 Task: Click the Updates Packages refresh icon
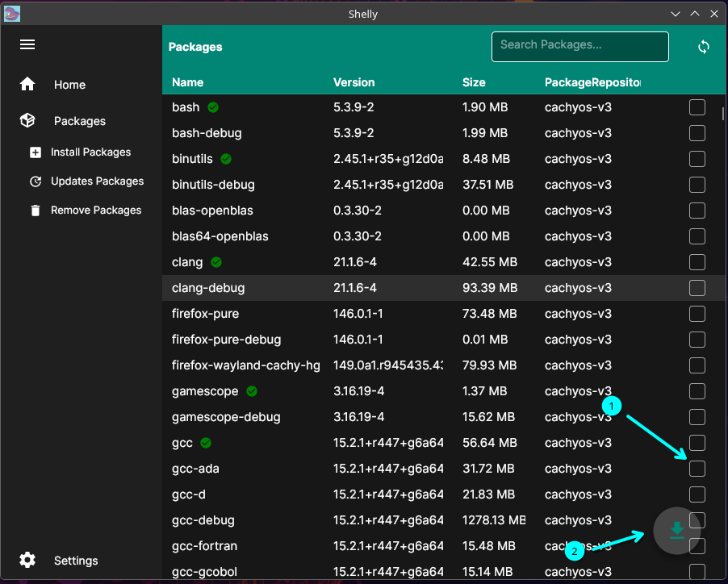[x=36, y=181]
